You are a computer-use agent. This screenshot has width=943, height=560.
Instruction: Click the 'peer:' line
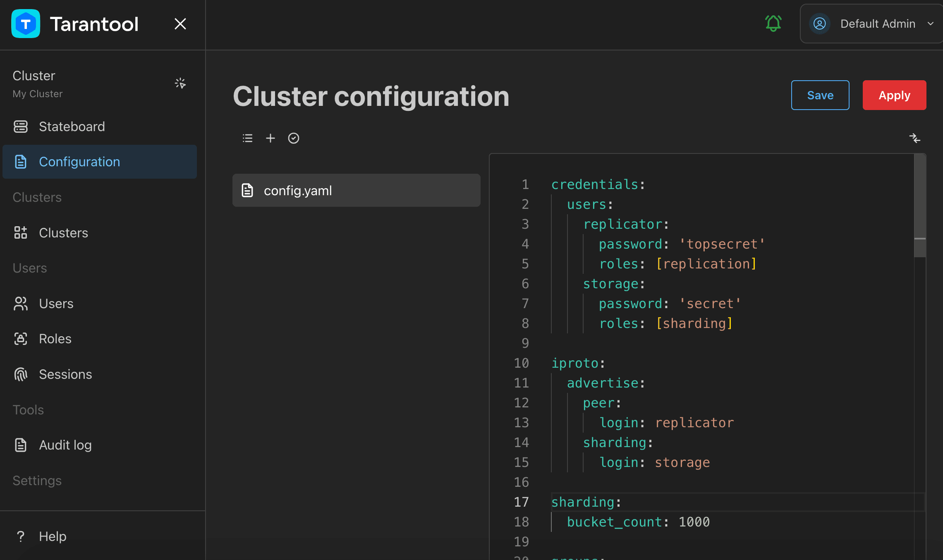pos(602,403)
